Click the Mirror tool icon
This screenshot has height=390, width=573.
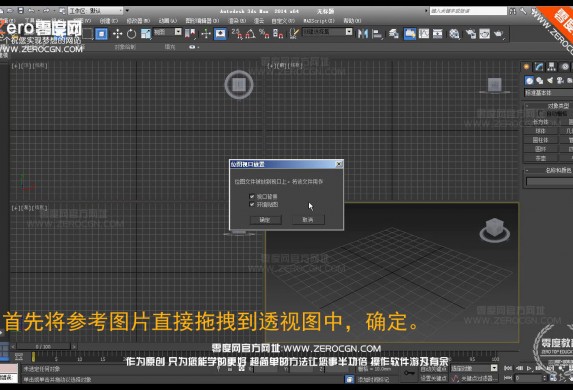point(363,34)
